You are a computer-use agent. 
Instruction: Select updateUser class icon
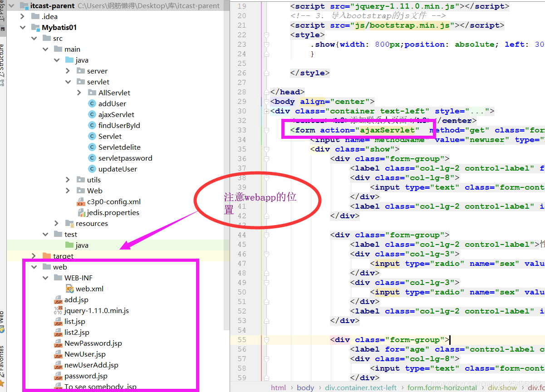[91, 169]
